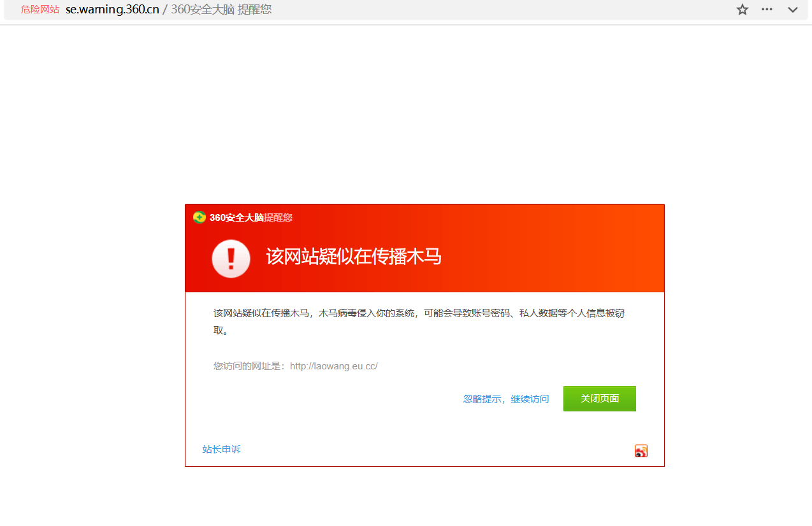Click the Weibo share icon
This screenshot has width=812, height=526.
(x=641, y=451)
